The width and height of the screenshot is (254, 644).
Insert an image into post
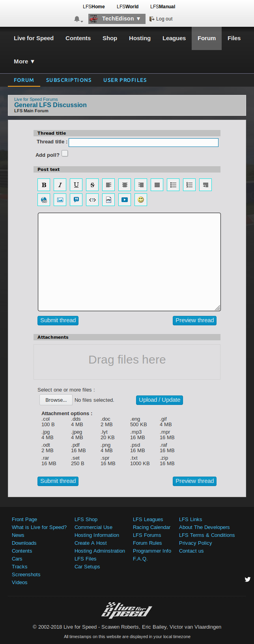[60, 200]
